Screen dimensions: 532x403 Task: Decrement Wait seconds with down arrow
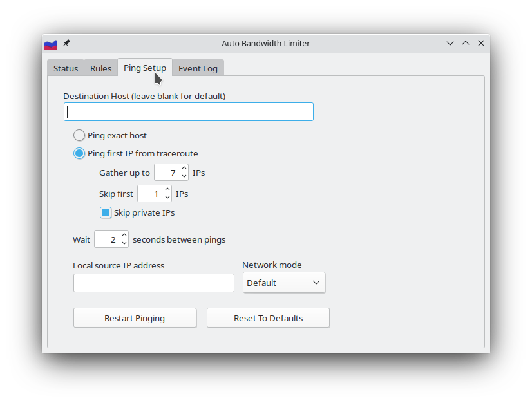point(124,242)
